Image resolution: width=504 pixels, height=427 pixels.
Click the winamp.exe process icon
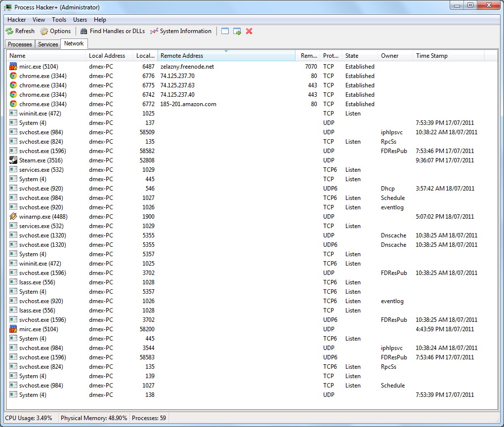(13, 216)
